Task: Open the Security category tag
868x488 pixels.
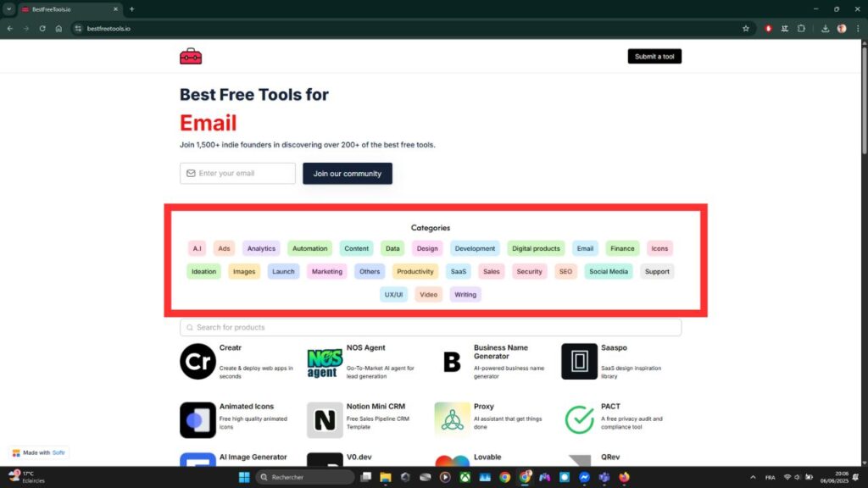Action: [x=529, y=272]
